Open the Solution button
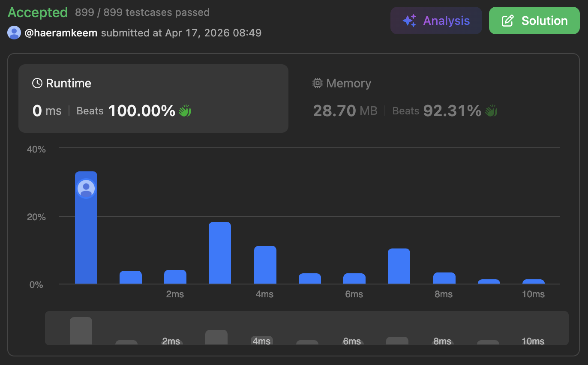Screen dimensions: 588x365 click(534, 21)
